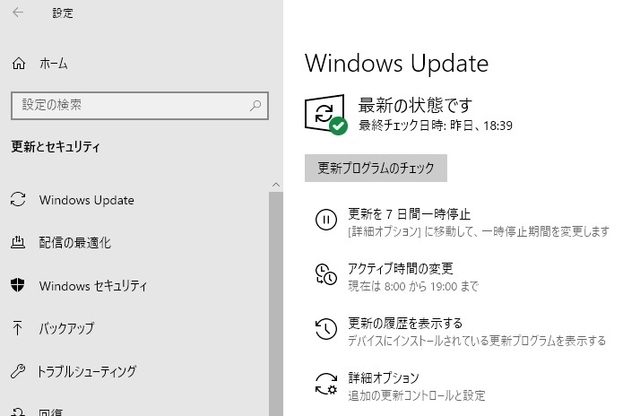640x416 pixels.
Task: Click the バックアップ upload arrow icon
Action: [17, 328]
